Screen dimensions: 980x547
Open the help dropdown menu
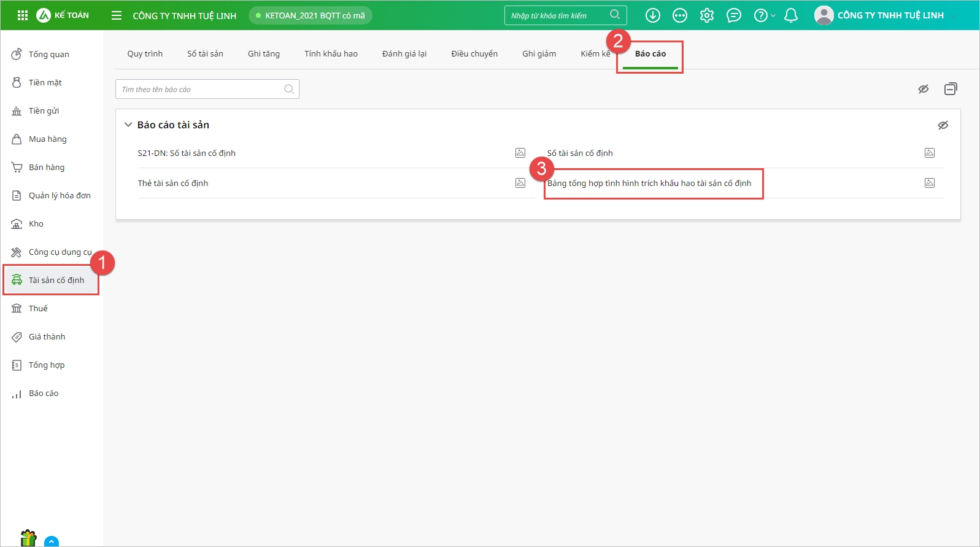pyautogui.click(x=764, y=15)
